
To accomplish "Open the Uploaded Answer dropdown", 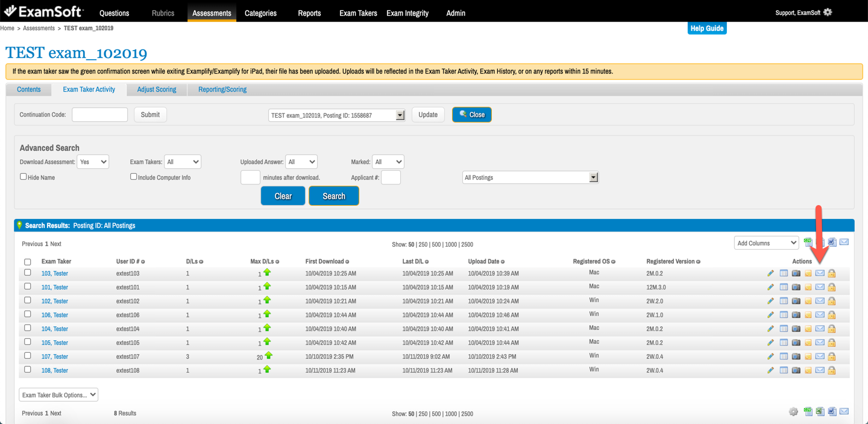I will 301,162.
